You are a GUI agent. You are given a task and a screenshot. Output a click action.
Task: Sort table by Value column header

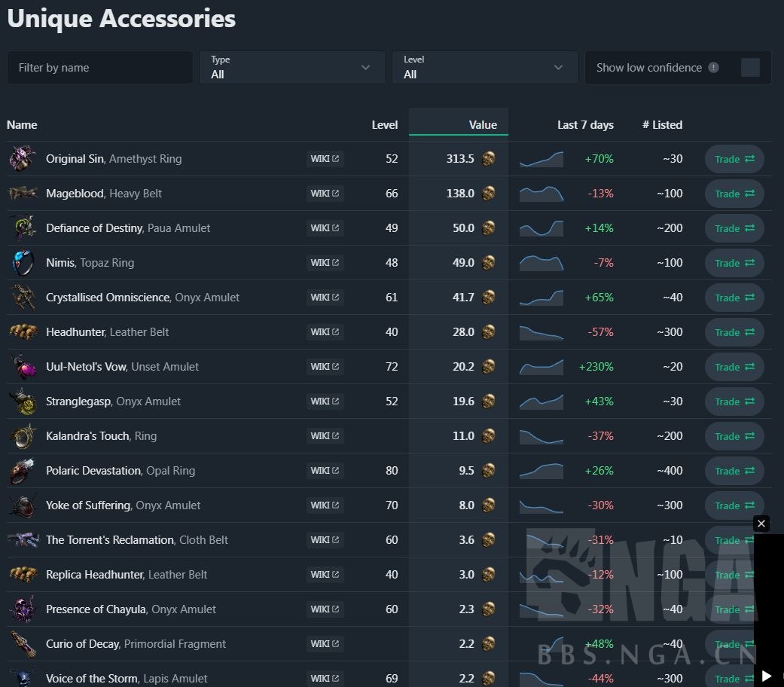[483, 125]
